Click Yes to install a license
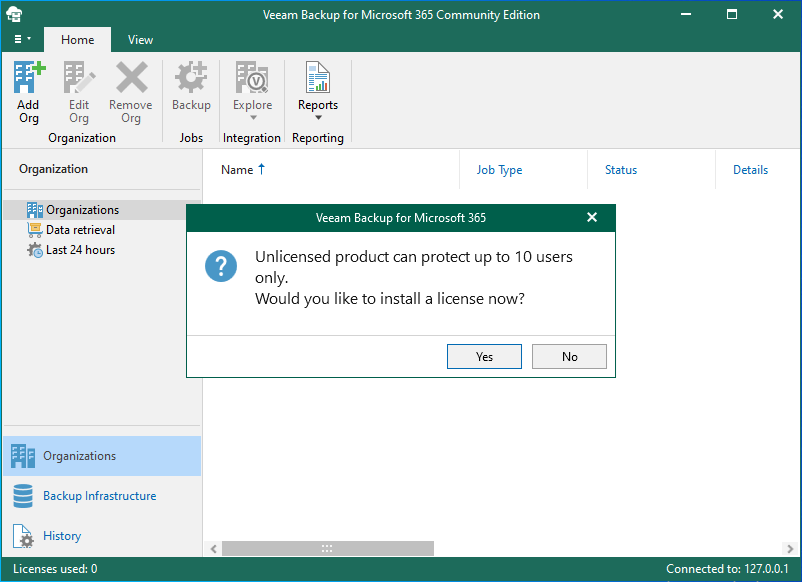Screen dimensions: 802x582 [484, 356]
